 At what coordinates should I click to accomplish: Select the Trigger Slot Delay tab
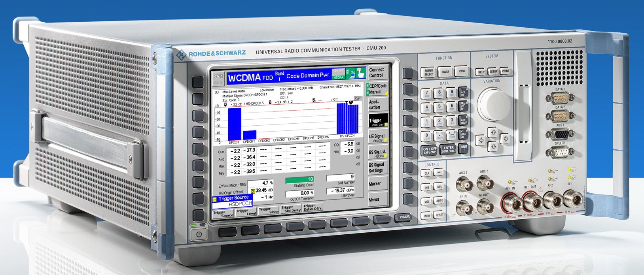291,209
